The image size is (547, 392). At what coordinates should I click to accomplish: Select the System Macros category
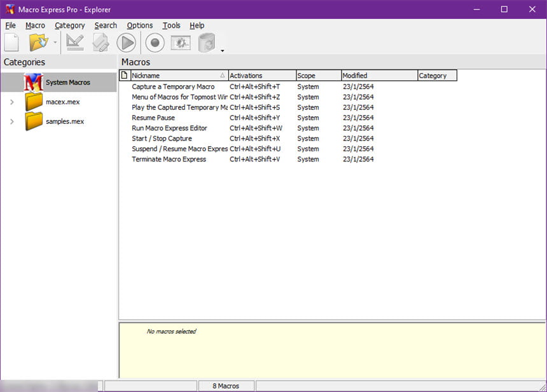coord(59,82)
